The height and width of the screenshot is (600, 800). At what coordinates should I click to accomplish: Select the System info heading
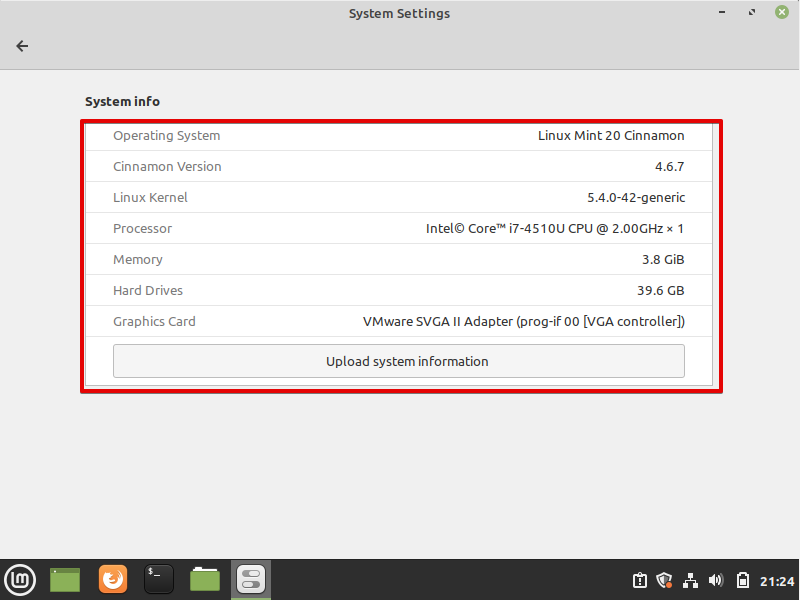pyautogui.click(x=122, y=102)
